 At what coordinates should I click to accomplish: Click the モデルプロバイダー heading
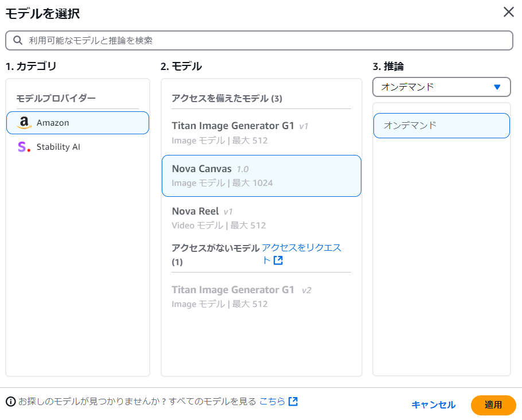56,98
